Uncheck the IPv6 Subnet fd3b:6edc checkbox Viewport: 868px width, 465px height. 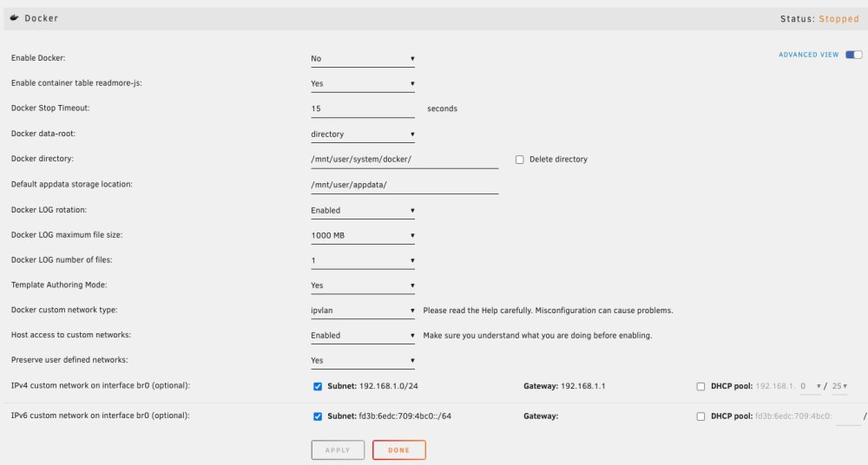coord(318,416)
